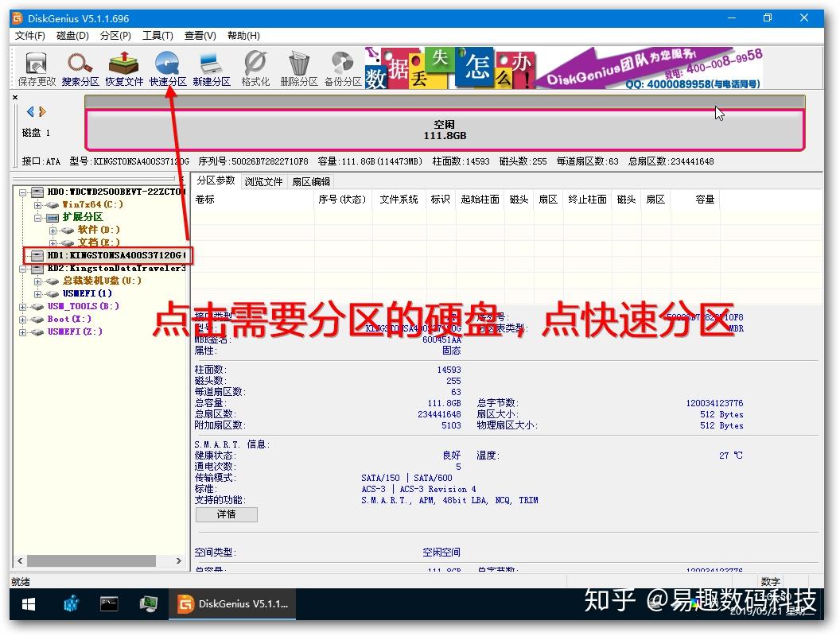
Task: Open the 备份分区 backup partition tool
Action: (x=343, y=68)
